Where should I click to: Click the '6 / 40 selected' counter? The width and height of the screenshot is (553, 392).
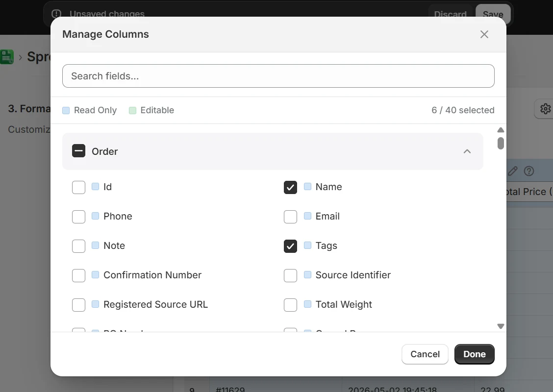point(463,110)
